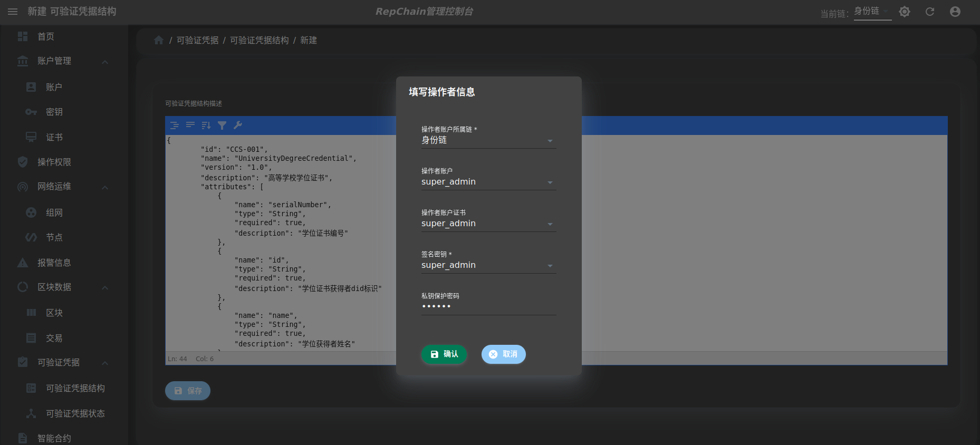Viewport: 980px width, 445px height.
Task: Click the 可验证凭据结构 breadcrumb link
Action: [260, 40]
